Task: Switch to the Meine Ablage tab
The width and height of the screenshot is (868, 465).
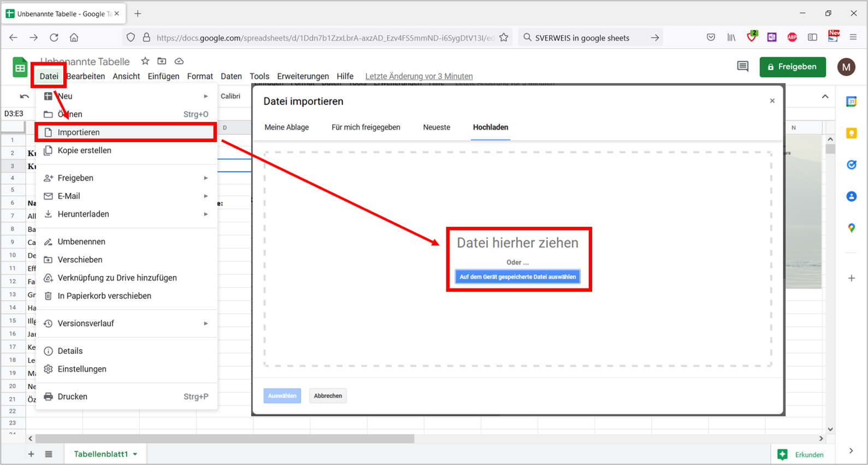Action: click(286, 127)
